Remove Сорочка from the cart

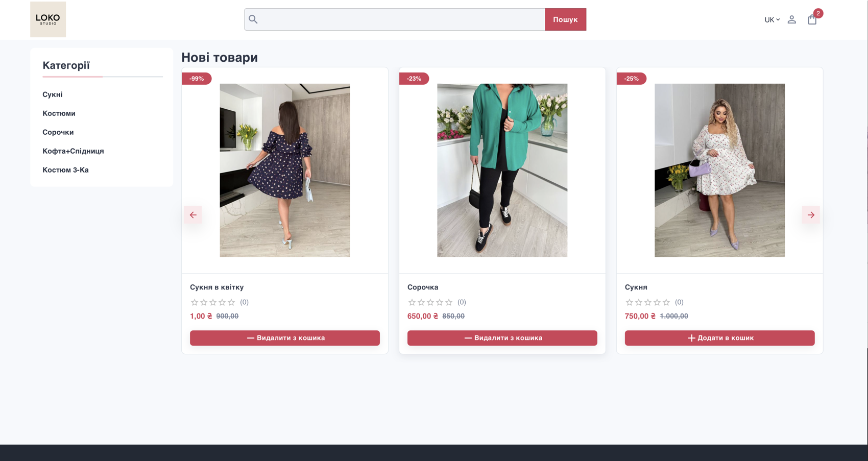[502, 338]
